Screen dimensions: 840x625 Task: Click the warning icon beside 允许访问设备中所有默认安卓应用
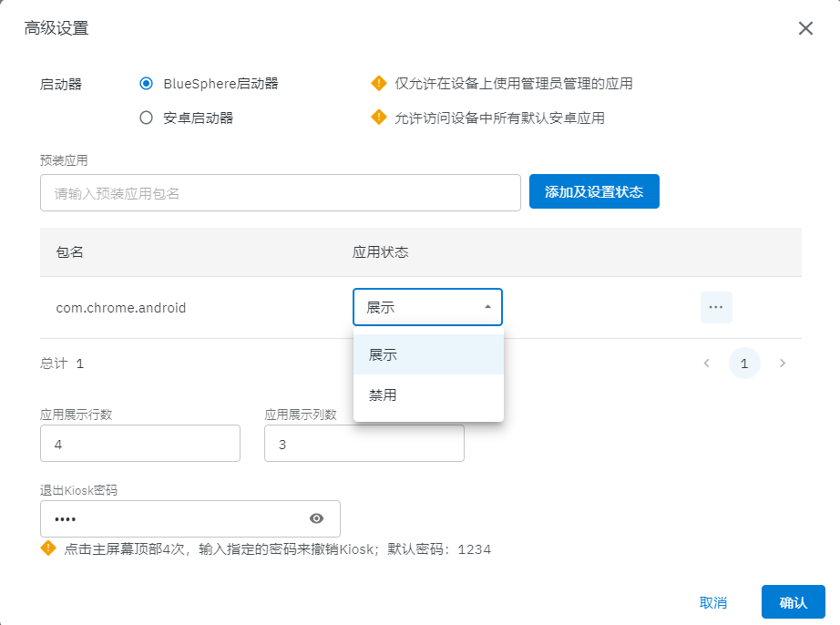tap(379, 118)
